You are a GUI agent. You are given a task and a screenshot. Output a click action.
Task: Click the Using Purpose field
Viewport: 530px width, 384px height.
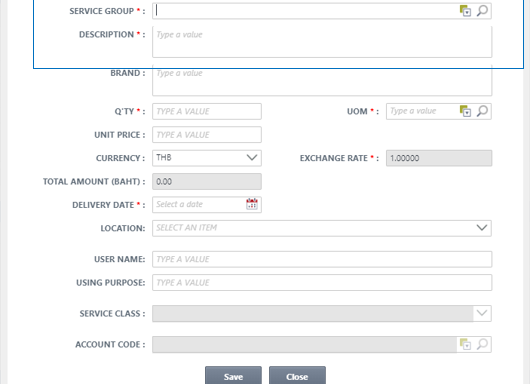[322, 283]
